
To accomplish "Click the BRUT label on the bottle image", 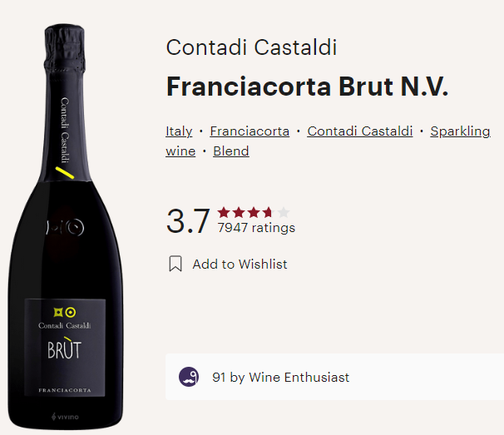I will point(65,348).
